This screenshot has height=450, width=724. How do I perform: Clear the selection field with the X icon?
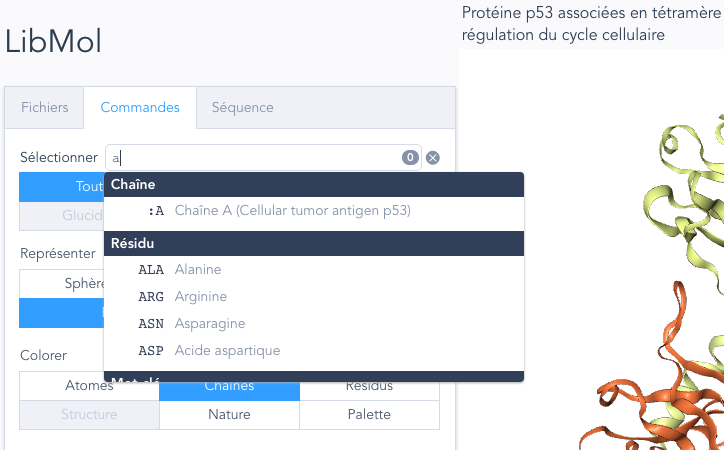433,158
